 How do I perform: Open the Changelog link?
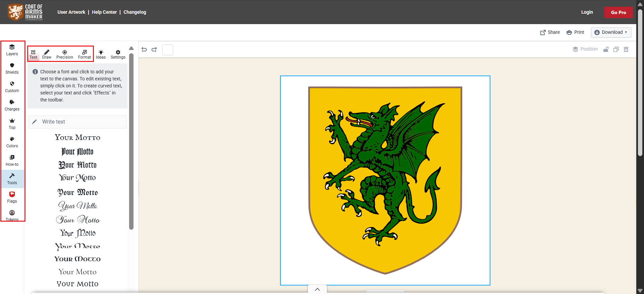point(135,12)
